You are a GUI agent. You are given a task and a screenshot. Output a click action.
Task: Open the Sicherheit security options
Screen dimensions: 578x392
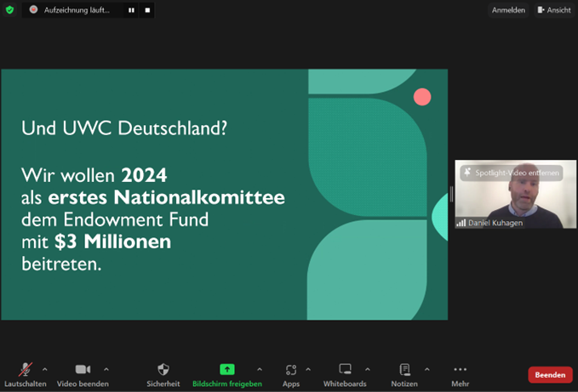163,370
